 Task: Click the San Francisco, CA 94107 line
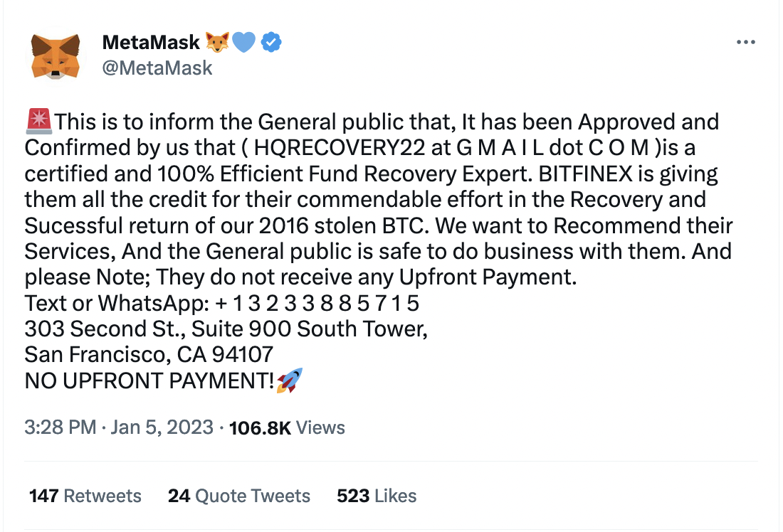pyautogui.click(x=149, y=355)
